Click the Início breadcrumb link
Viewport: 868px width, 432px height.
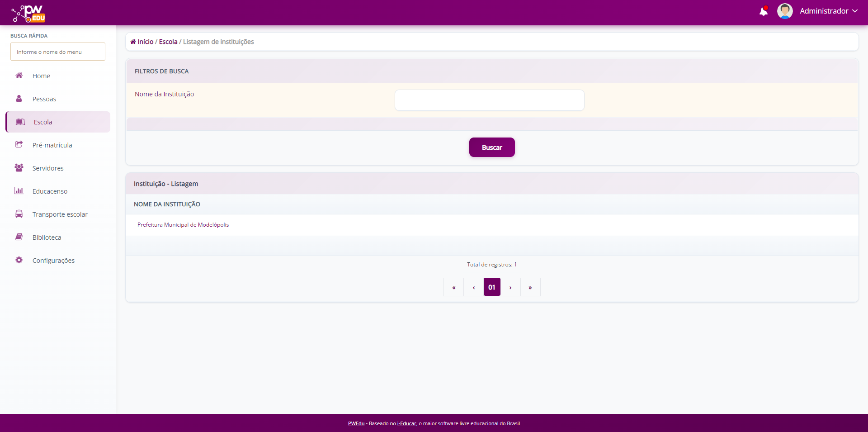145,42
